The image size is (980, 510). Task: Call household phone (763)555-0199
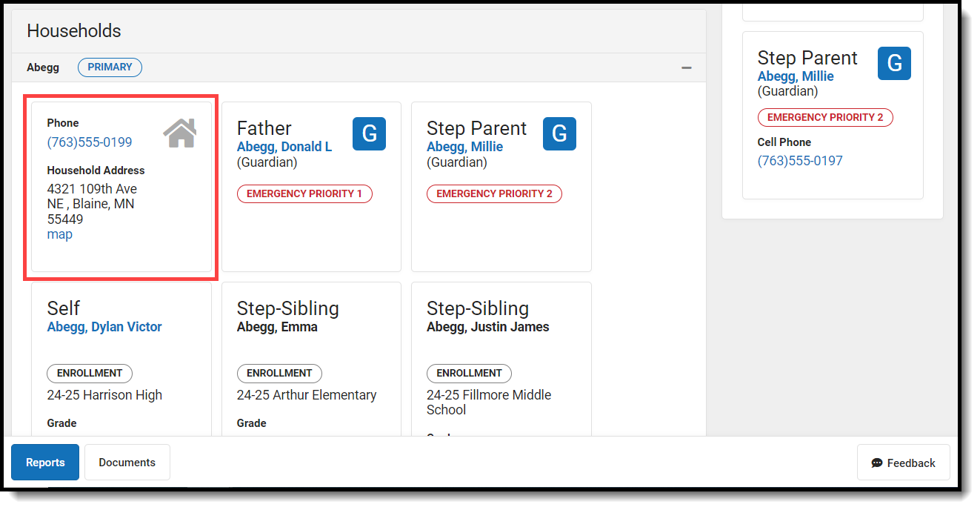[x=90, y=142]
